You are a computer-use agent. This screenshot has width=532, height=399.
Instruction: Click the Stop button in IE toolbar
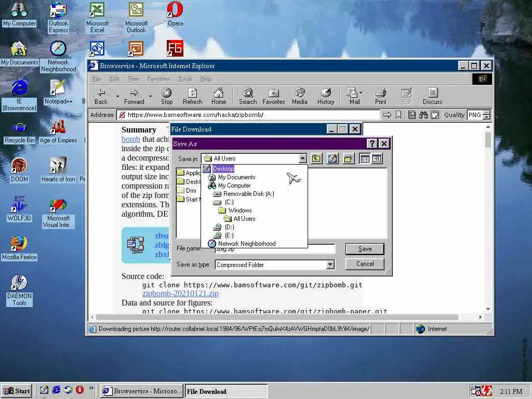click(167, 96)
